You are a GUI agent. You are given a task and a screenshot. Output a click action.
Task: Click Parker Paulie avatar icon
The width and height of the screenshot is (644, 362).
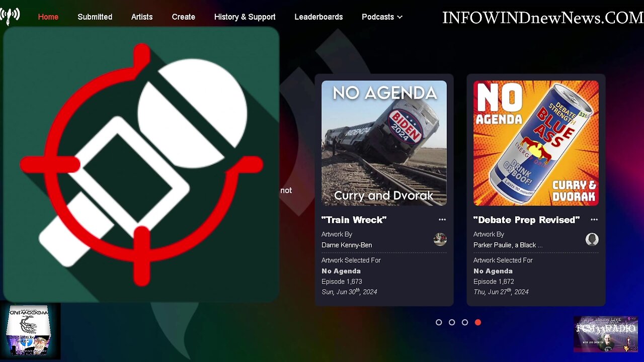592,239
